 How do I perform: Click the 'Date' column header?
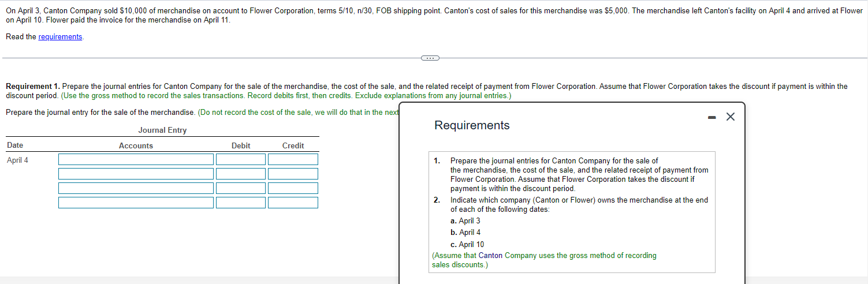pyautogui.click(x=15, y=145)
